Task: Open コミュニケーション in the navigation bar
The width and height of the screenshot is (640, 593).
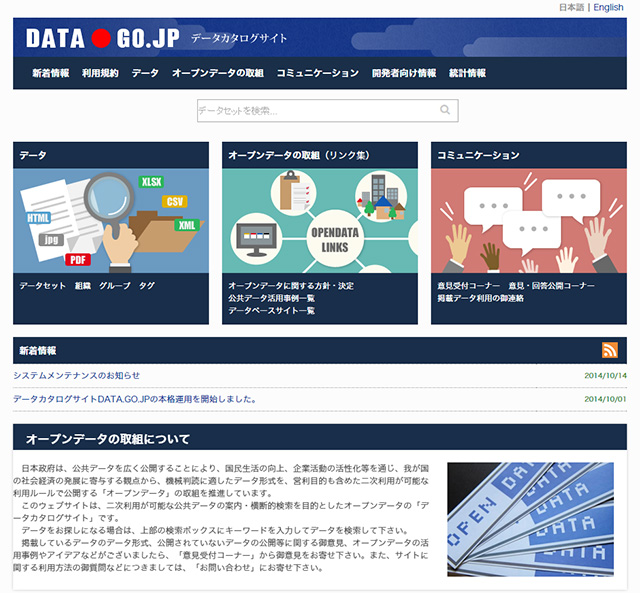Action: point(318,73)
